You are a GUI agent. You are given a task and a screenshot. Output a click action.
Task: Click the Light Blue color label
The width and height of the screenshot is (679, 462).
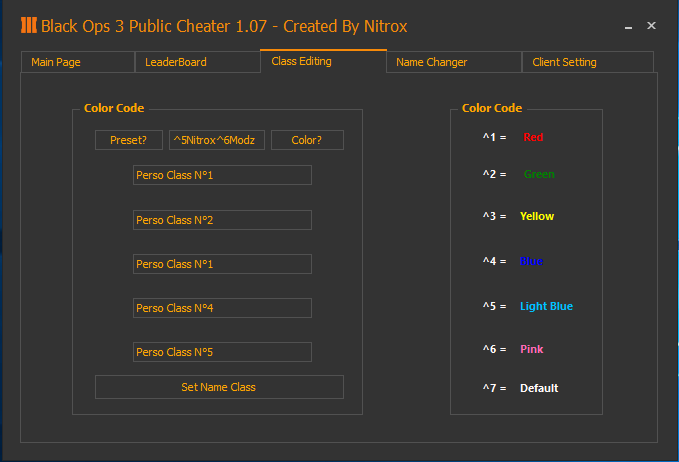pos(546,306)
